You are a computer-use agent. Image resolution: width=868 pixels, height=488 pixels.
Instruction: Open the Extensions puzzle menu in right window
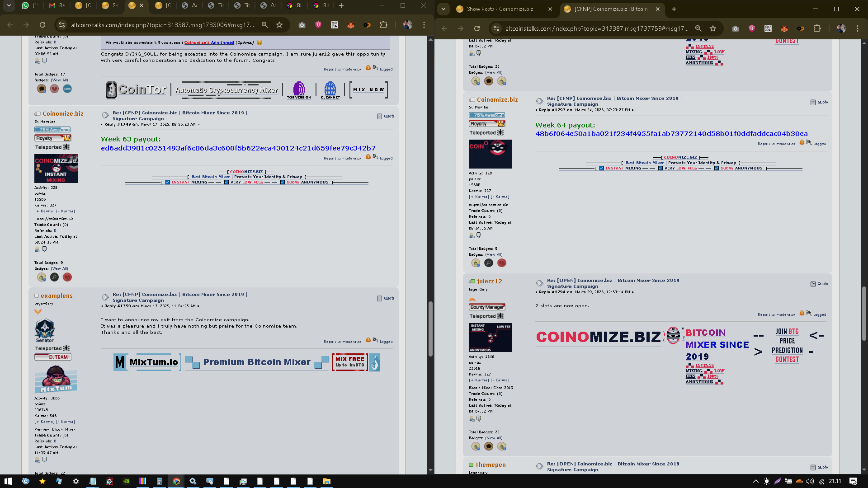click(x=817, y=28)
